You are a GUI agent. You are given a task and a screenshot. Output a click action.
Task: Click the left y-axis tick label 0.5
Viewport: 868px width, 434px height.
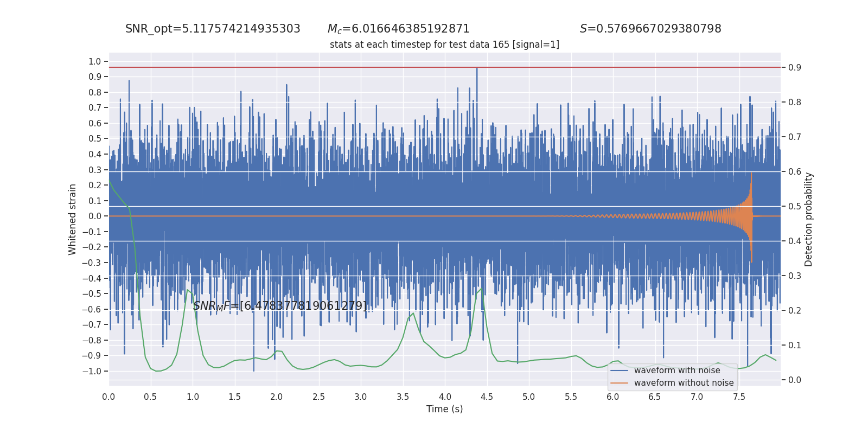[x=95, y=139]
